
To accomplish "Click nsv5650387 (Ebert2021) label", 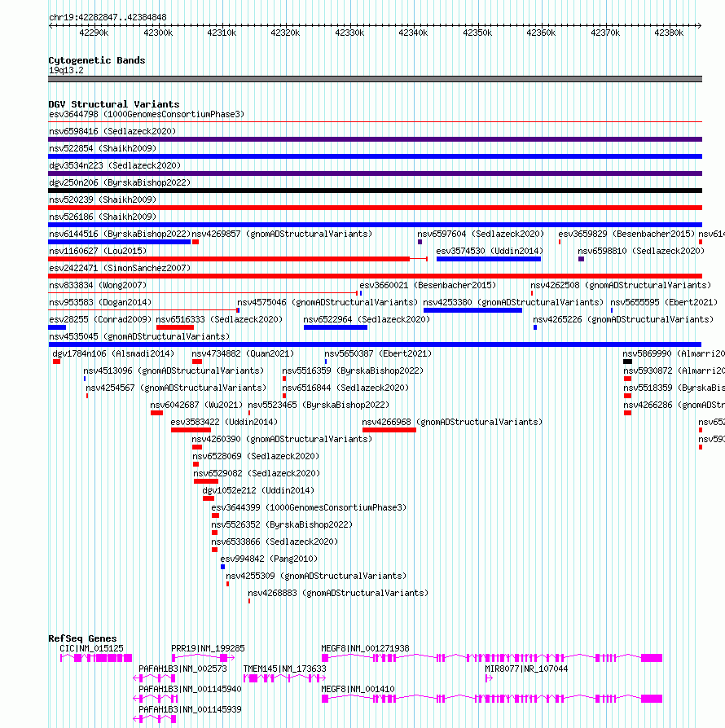I will pyautogui.click(x=378, y=353).
